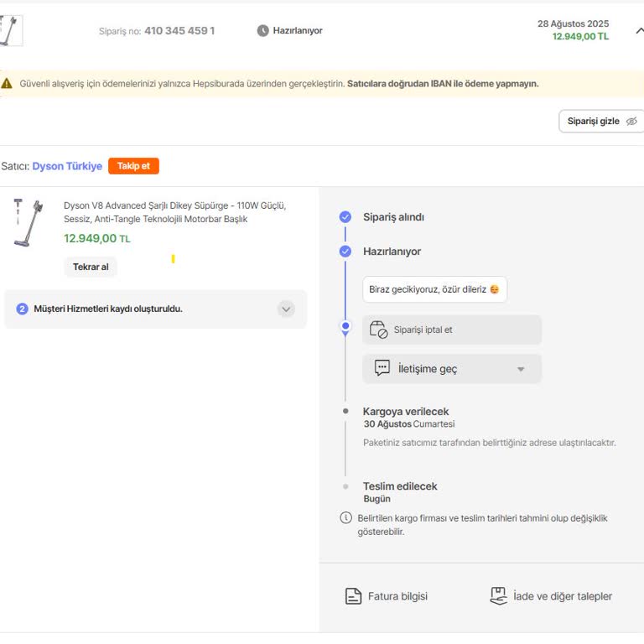This screenshot has height=644, width=644.
Task: Click the clock icon beside Hazırlanıyor
Action: click(x=262, y=31)
